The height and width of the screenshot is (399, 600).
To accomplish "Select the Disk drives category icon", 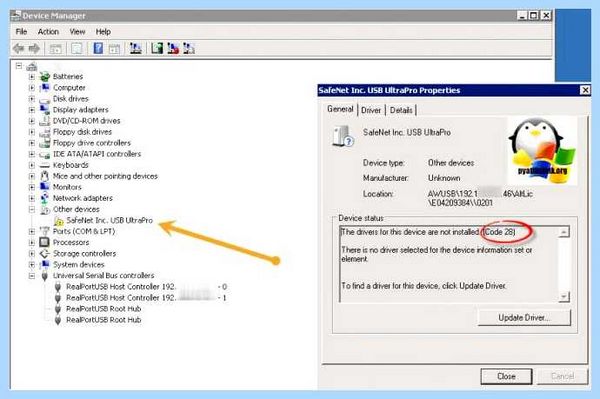I will click(44, 99).
